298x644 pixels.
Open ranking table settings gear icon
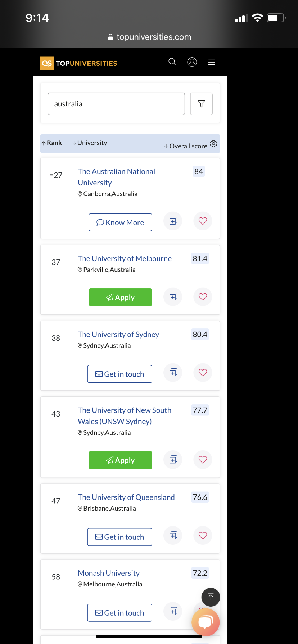213,143
